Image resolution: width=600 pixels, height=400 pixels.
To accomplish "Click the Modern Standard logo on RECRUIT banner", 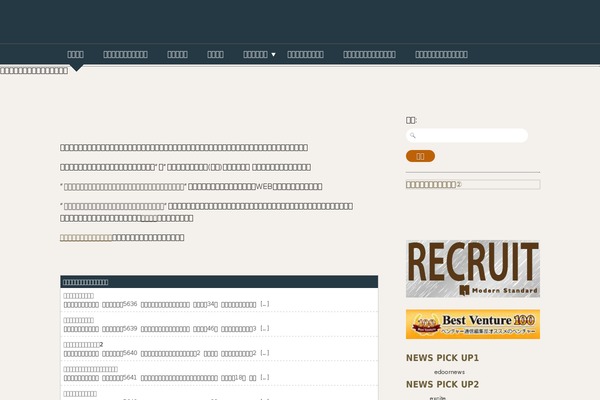I will point(499,291).
